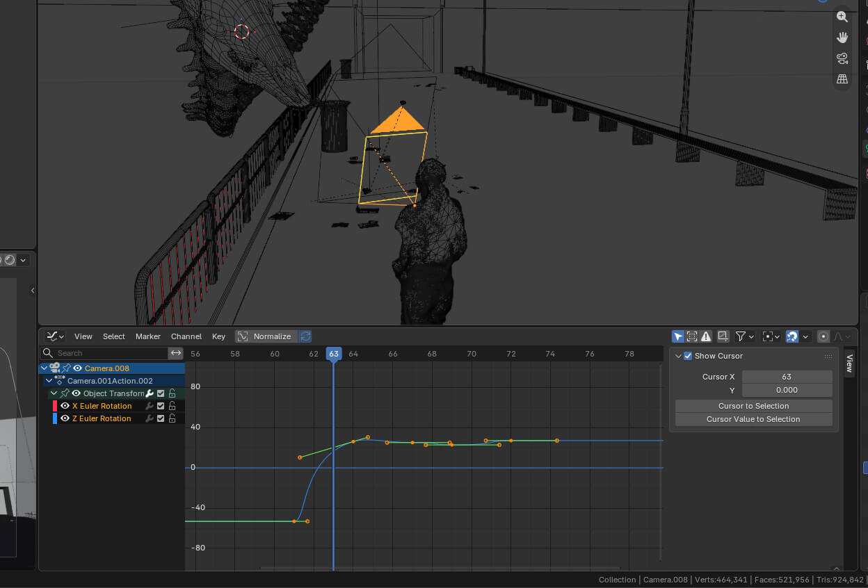Click the Normalize auto-refresh icon

coord(305,336)
